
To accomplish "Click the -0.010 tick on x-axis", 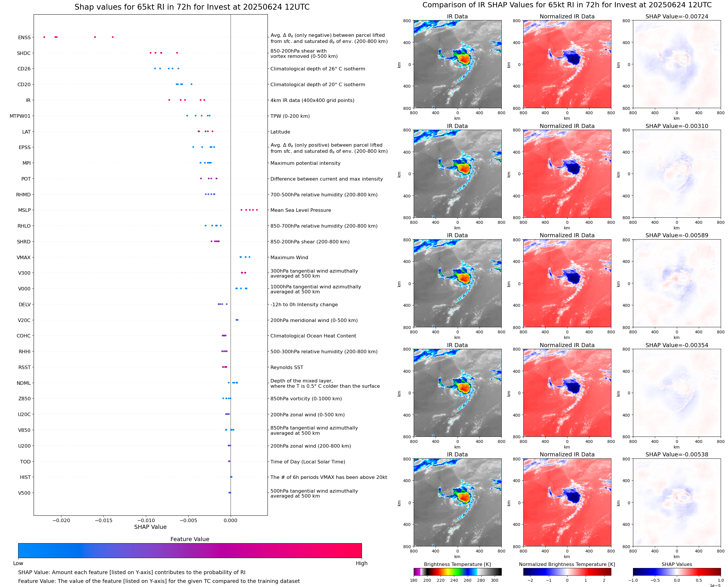I will point(146,520).
